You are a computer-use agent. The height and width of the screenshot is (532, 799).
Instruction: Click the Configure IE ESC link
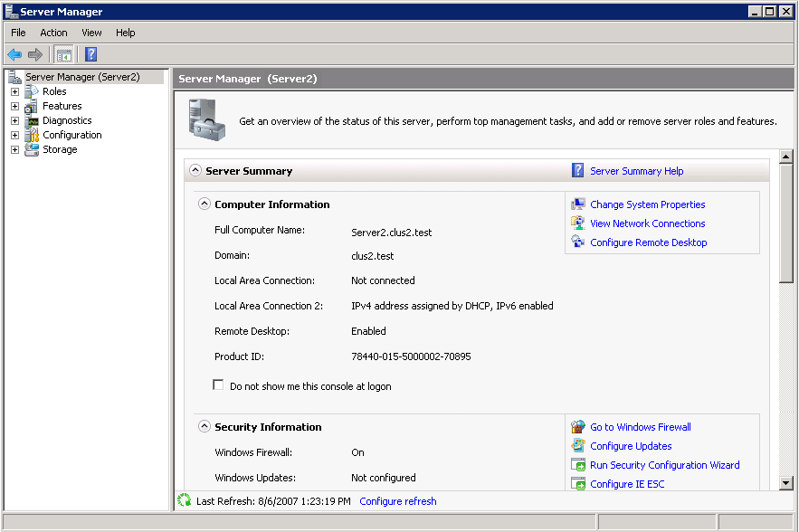point(627,484)
